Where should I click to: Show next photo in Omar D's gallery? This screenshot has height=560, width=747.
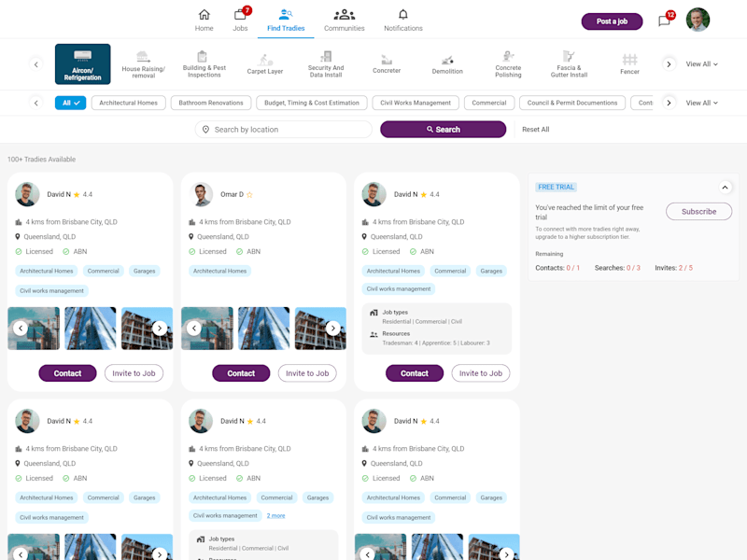point(333,329)
